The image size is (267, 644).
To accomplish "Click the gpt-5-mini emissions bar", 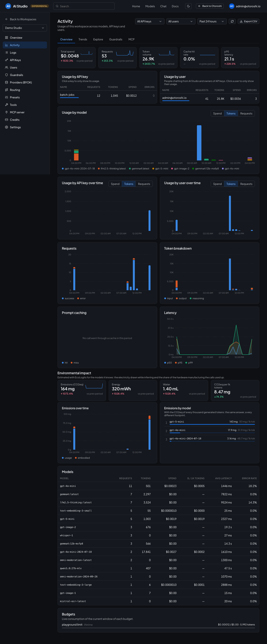I will point(212,424).
